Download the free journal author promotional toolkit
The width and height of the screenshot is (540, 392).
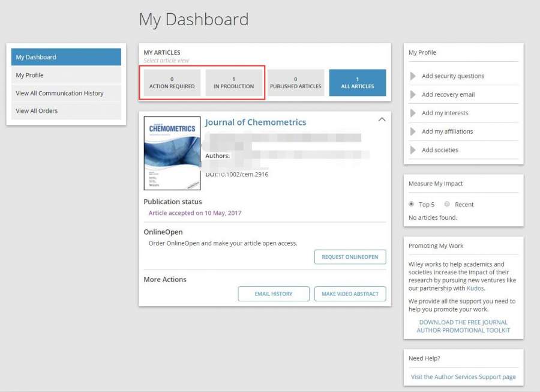click(x=463, y=326)
